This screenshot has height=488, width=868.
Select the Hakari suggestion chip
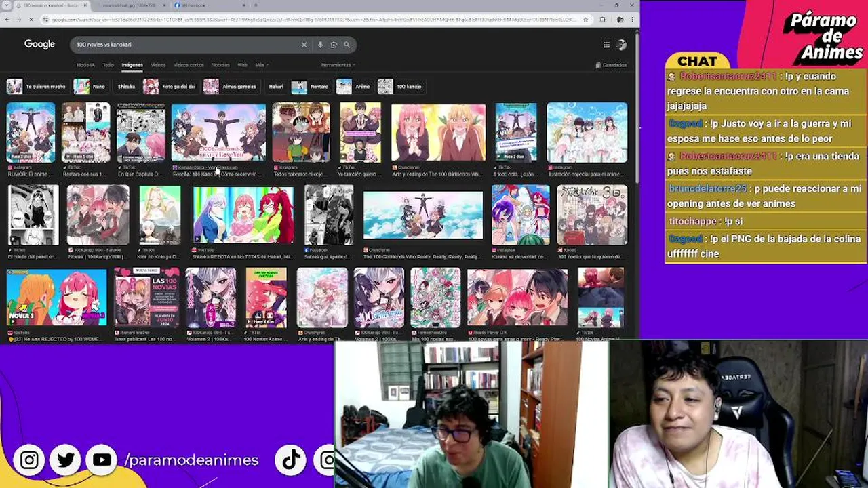(x=276, y=87)
